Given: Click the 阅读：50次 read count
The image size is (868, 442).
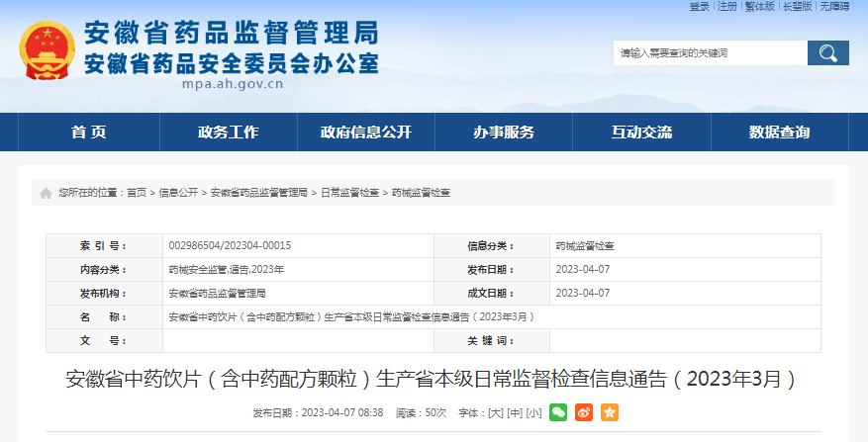Looking at the screenshot, I should coord(421,412).
